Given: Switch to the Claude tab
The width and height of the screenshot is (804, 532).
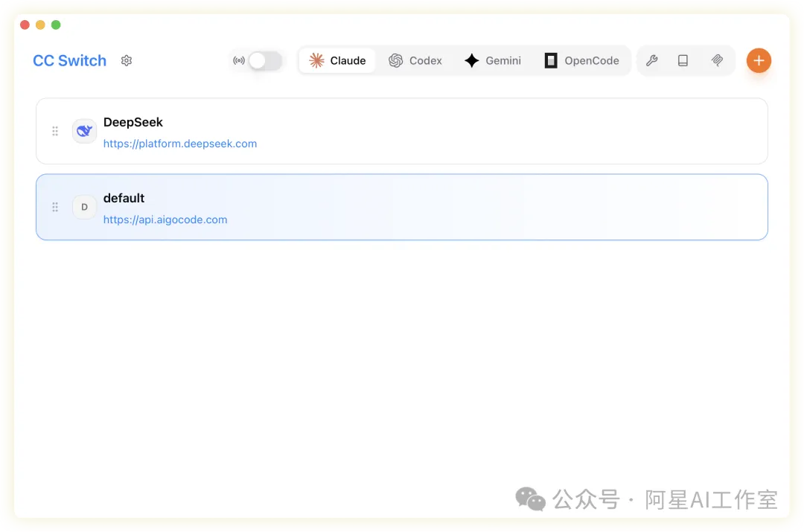Looking at the screenshot, I should tap(337, 61).
